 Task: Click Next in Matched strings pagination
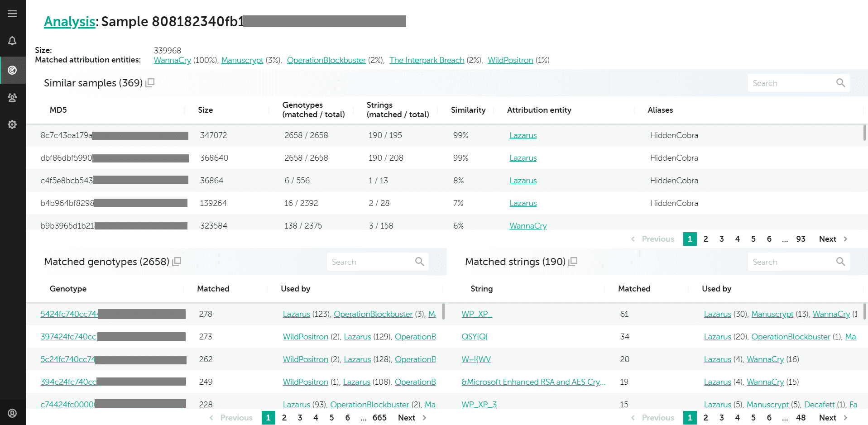pos(833,418)
